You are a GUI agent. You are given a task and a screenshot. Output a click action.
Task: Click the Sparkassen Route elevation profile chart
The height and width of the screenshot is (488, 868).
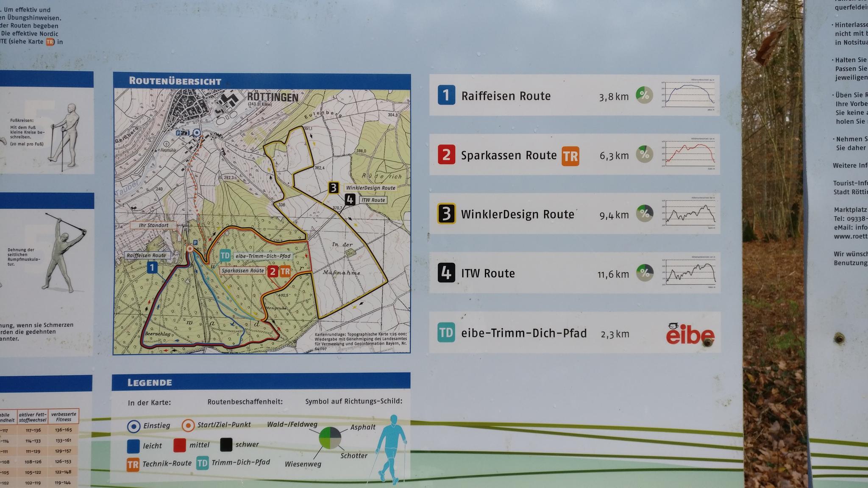tap(689, 154)
